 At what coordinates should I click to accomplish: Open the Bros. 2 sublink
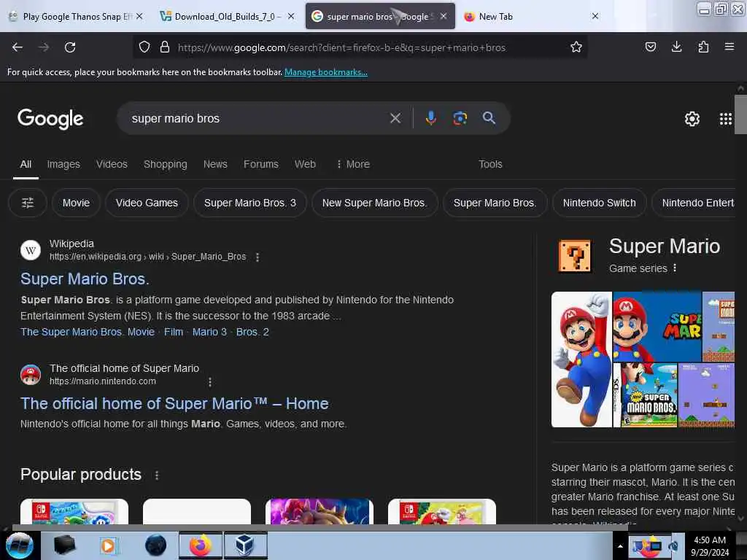[x=252, y=332]
